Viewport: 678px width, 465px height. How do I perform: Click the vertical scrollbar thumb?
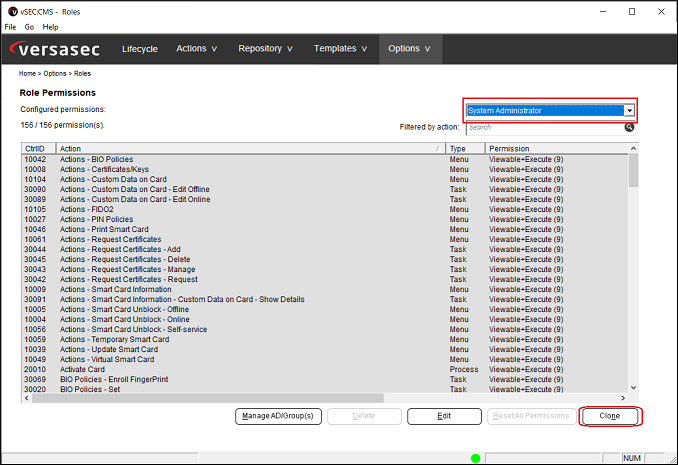tap(633, 170)
